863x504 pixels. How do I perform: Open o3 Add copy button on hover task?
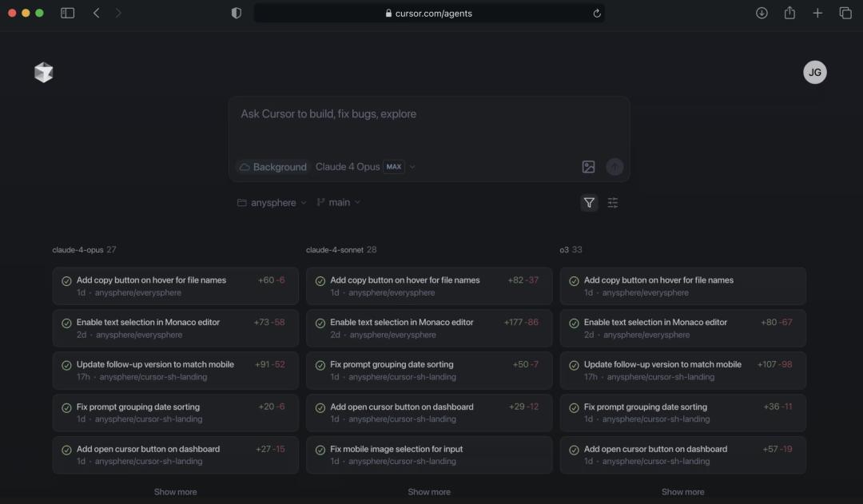[x=683, y=286]
